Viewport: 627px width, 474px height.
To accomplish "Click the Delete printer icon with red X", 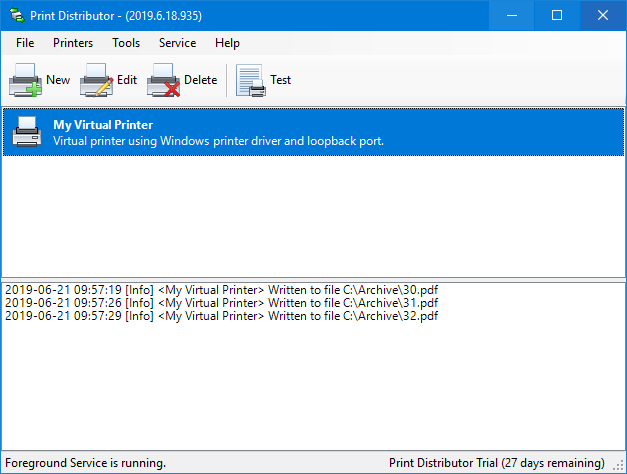I will (x=163, y=80).
